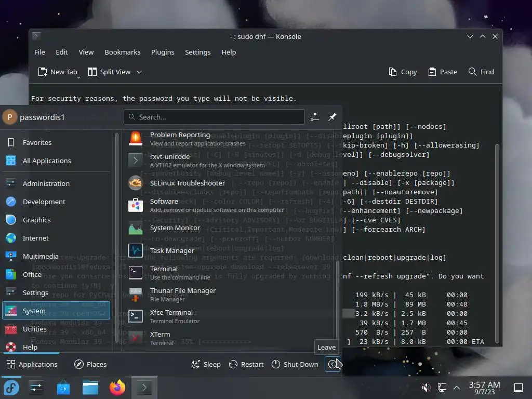Select the Development category
The image size is (532, 399).
point(56,202)
